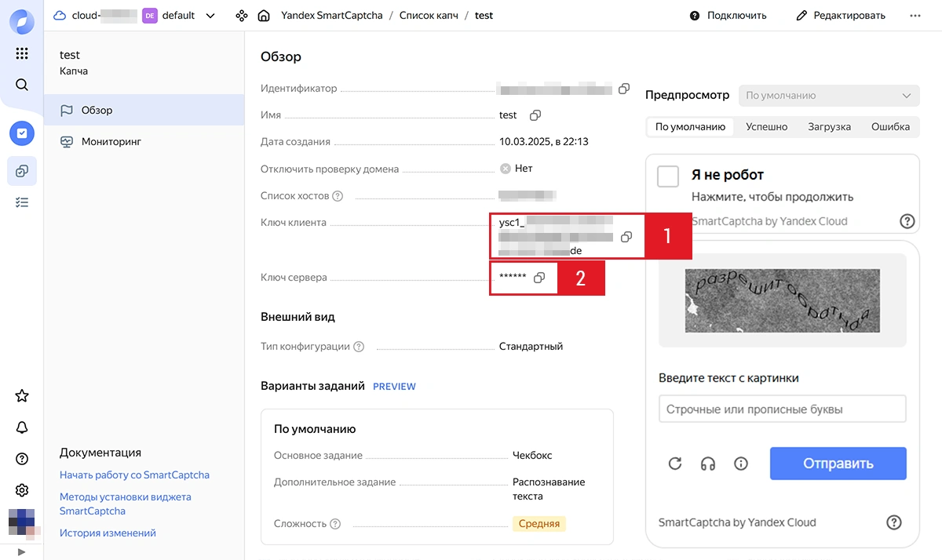Image resolution: width=942 pixels, height=560 pixels.
Task: Open the PREVIEW link
Action: 394,387
